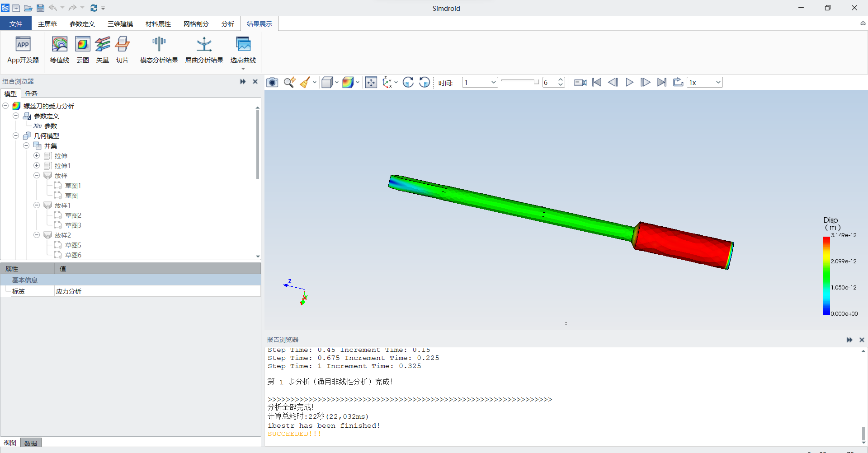Close the 报告浏览器 panel

pos(862,340)
